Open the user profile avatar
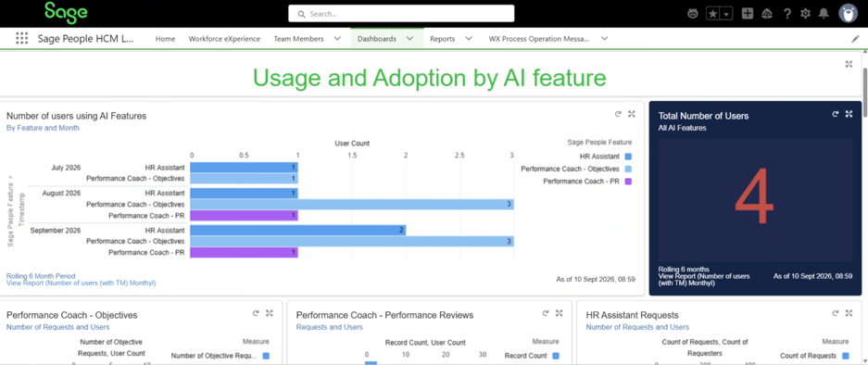The height and width of the screenshot is (365, 868). tap(848, 13)
